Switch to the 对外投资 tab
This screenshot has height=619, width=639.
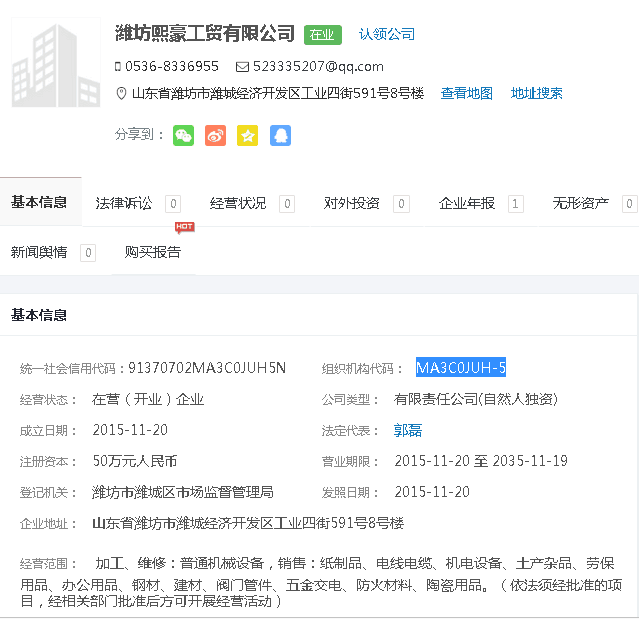tap(352, 204)
